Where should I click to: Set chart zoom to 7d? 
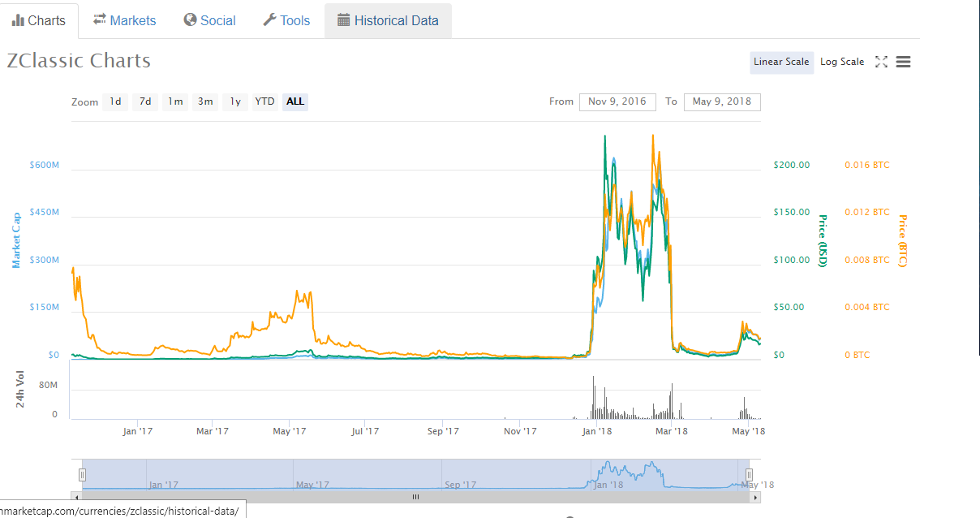click(x=145, y=101)
